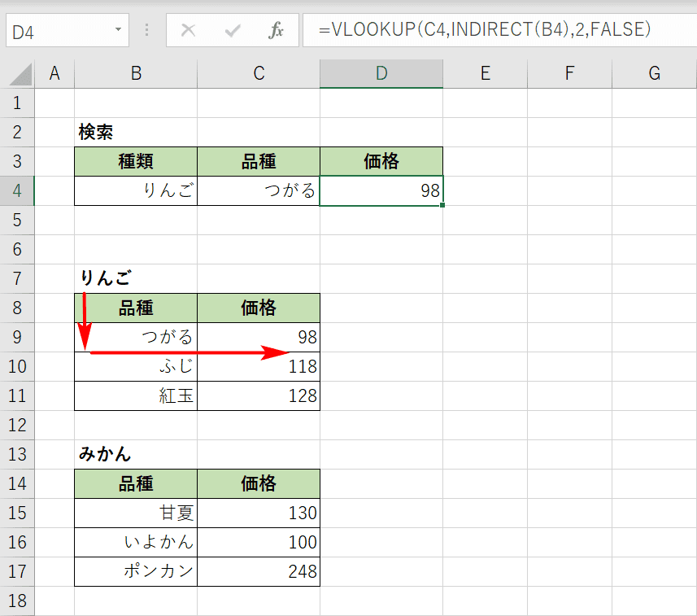The image size is (697, 616).
Task: Click the fill handle of cell D4
Action: point(442,205)
